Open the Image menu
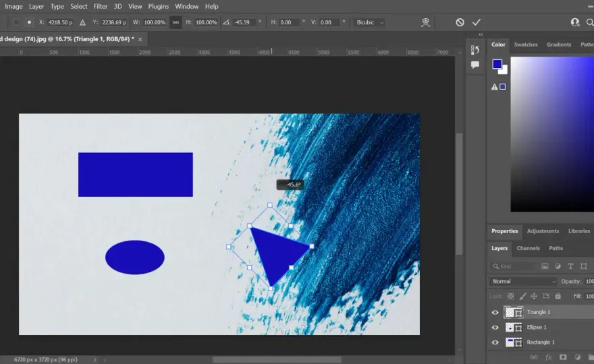The image size is (594, 364). pyautogui.click(x=13, y=7)
